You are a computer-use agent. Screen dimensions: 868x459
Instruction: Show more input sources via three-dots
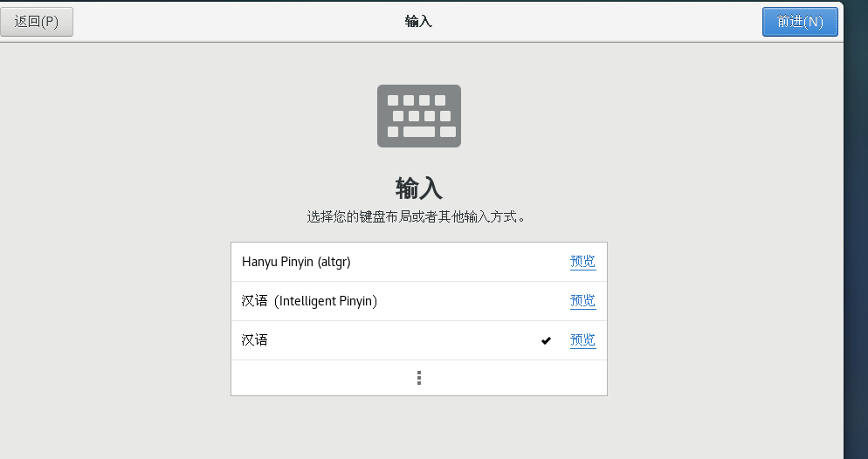[x=419, y=378]
